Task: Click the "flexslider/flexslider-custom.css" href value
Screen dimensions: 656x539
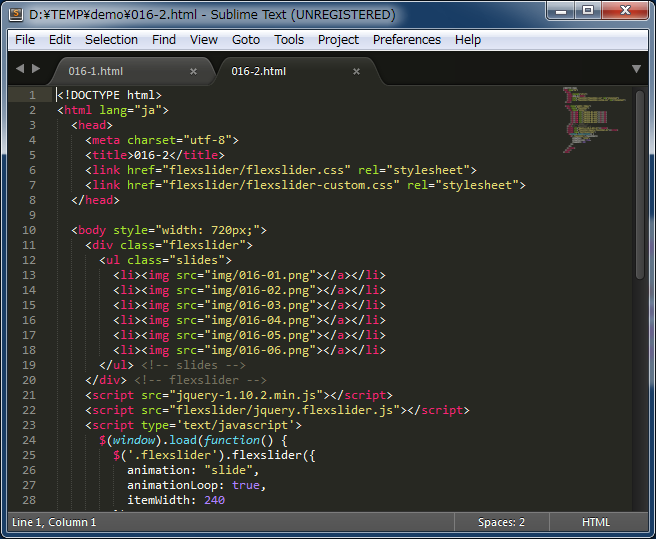Action: point(281,185)
